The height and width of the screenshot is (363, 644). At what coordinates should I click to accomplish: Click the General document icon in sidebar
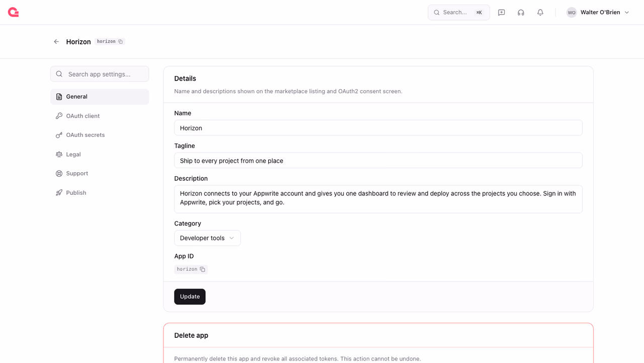click(x=59, y=97)
